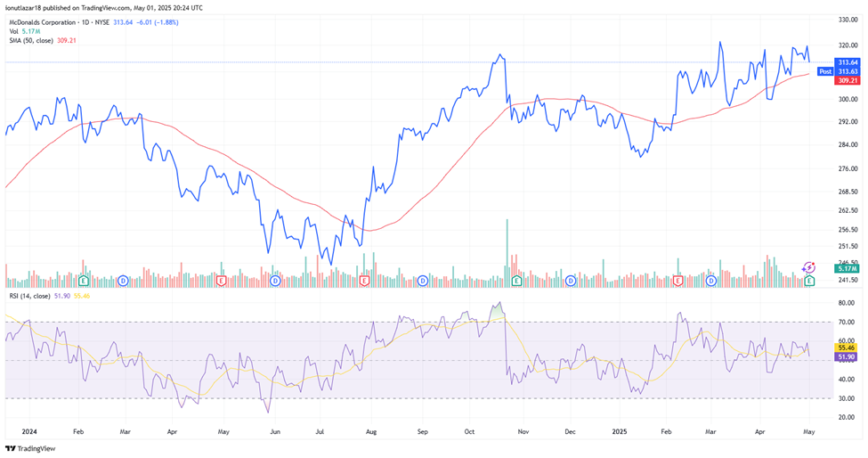The image size is (868, 458).
Task: Click the blue 313.64 price label
Action: (x=848, y=62)
